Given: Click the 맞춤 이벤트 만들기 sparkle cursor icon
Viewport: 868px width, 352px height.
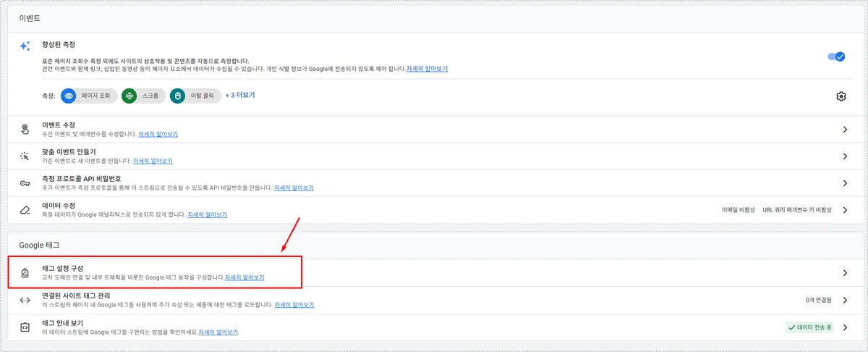Looking at the screenshot, I should pyautogui.click(x=25, y=156).
